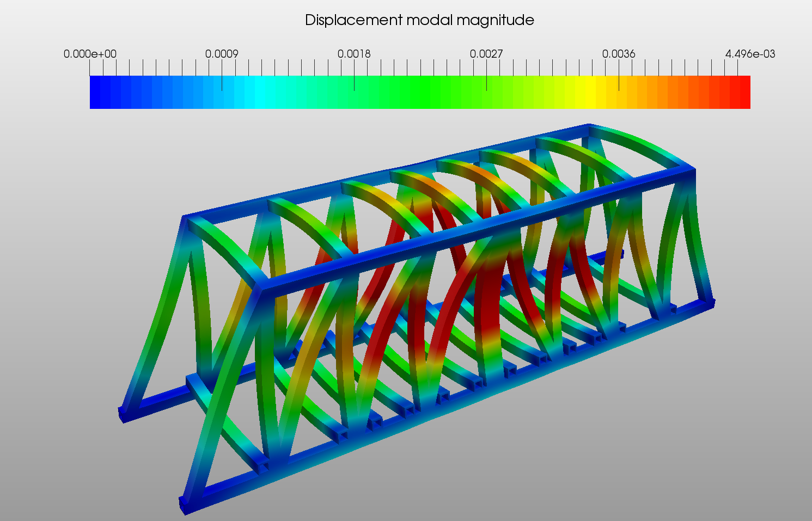812x521 pixels.
Task: Select the 0.000e+00 minimum legend label
Action: (90, 54)
